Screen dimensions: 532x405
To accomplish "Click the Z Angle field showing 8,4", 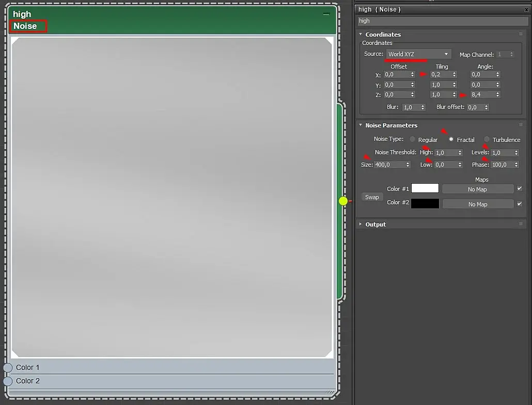I will pos(482,94).
